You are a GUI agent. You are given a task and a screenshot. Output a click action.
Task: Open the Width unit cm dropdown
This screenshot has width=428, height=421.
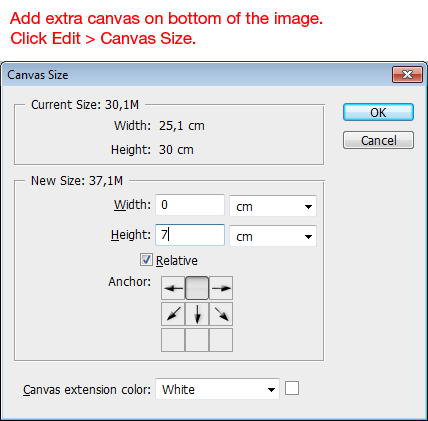pos(273,206)
